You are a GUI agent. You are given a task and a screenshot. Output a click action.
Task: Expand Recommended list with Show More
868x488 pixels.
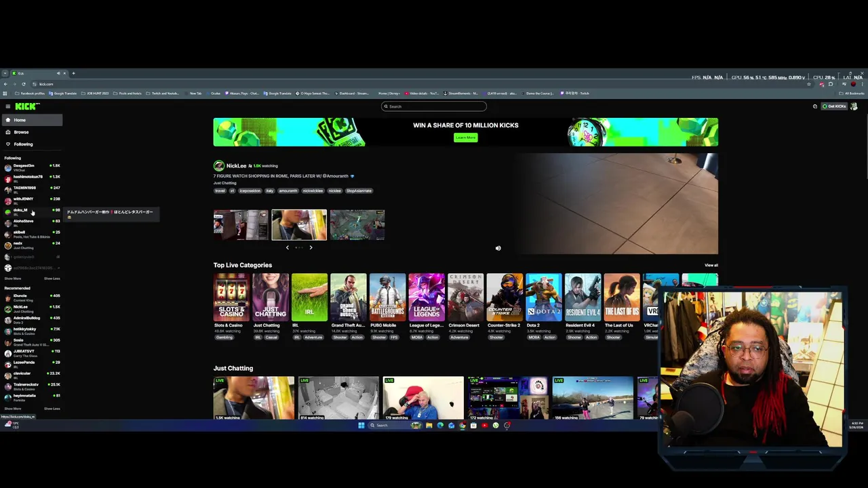12,409
